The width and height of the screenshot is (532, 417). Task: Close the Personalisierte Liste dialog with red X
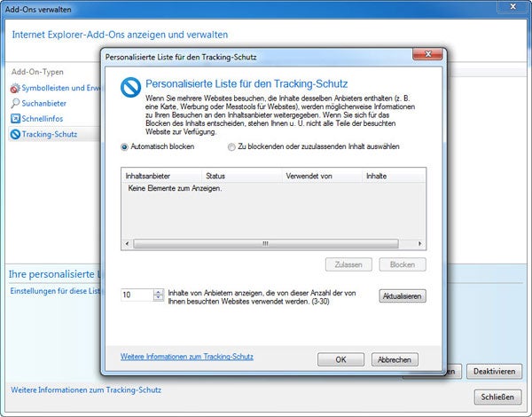point(428,54)
